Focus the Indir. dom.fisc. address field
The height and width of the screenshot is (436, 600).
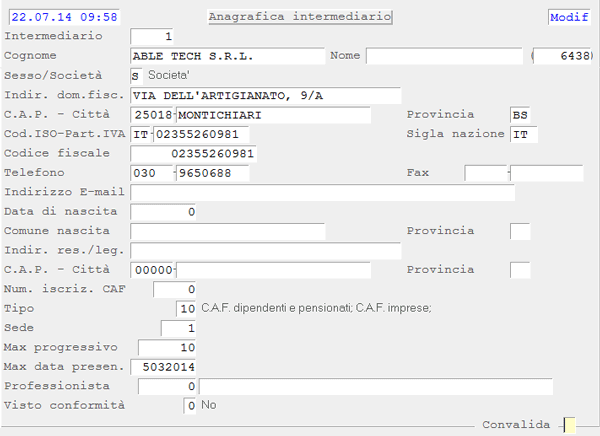click(265, 95)
